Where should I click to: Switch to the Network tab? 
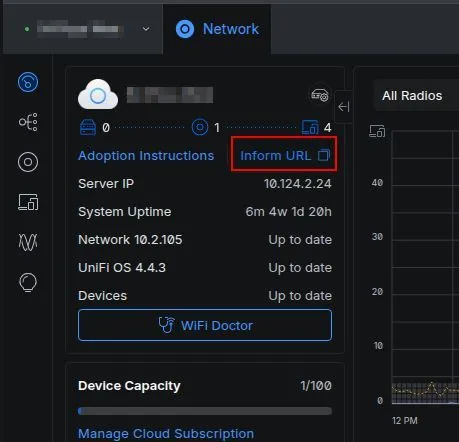[217, 29]
